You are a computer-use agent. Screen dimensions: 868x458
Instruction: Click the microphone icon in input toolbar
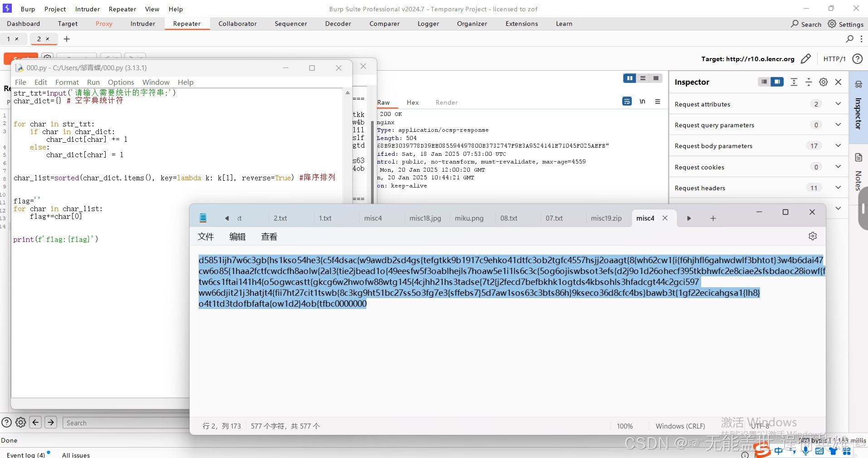(805, 450)
